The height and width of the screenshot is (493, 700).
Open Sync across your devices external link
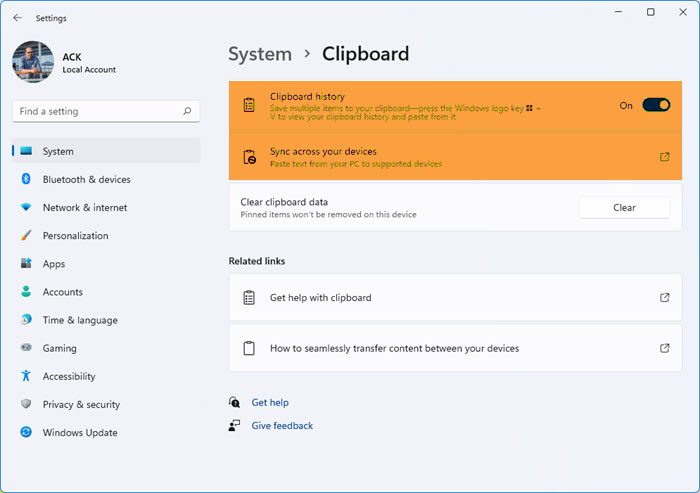665,157
